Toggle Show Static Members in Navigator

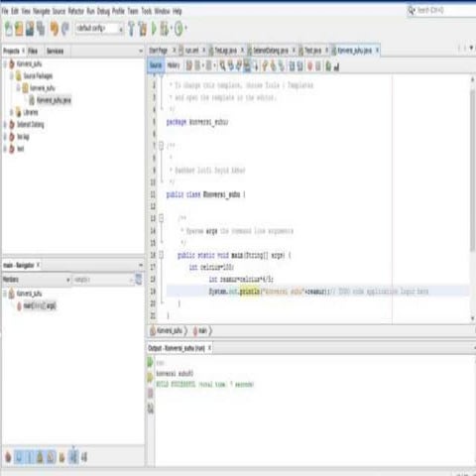click(30, 457)
